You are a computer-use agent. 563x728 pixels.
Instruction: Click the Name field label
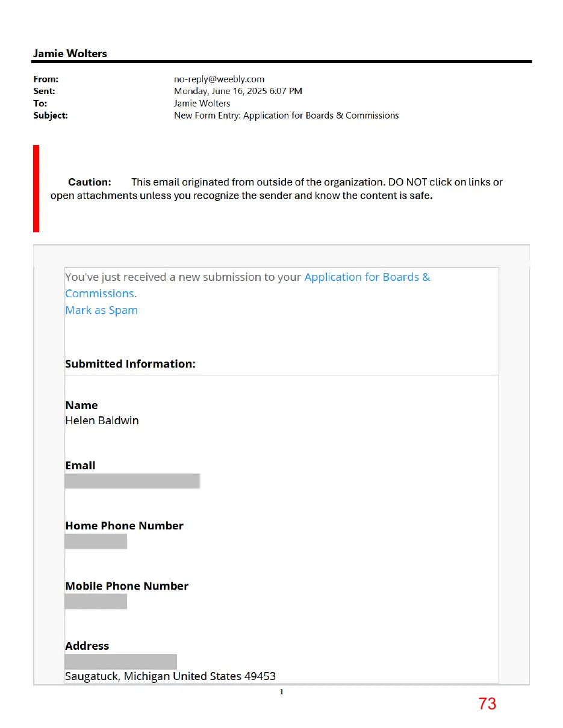click(81, 406)
